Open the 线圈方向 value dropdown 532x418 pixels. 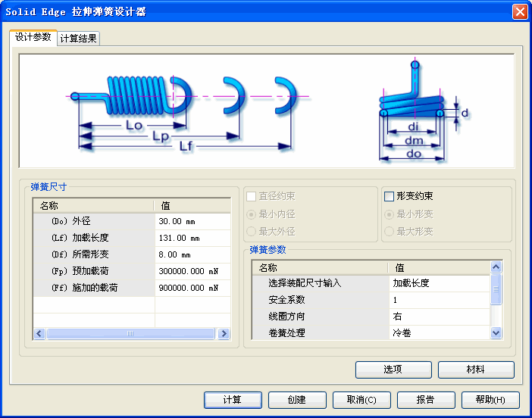(x=438, y=317)
